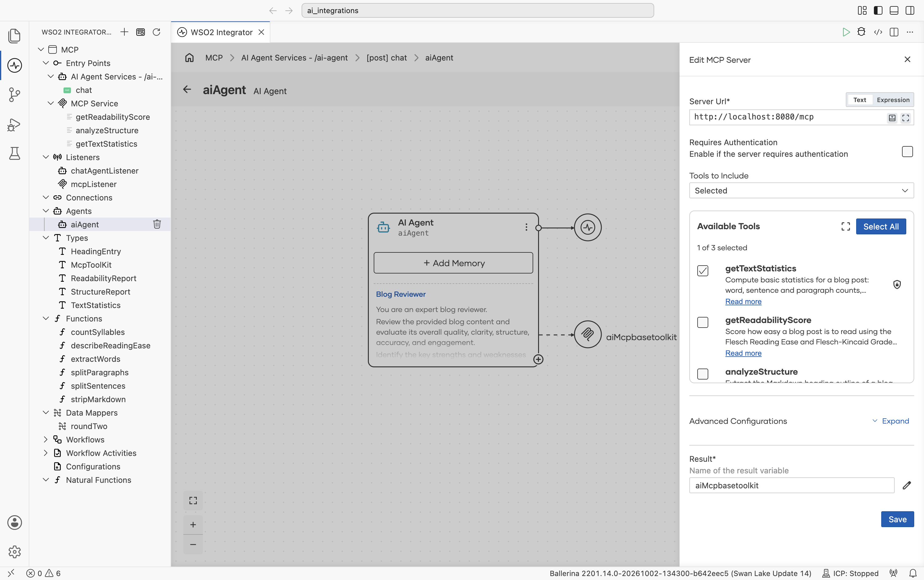Delete aiAgent using the trash icon

(x=157, y=224)
